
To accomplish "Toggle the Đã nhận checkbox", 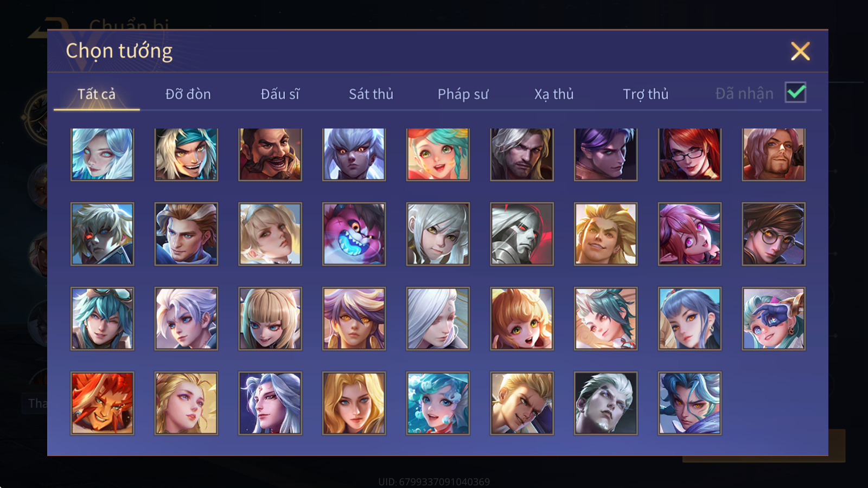I will (x=795, y=93).
